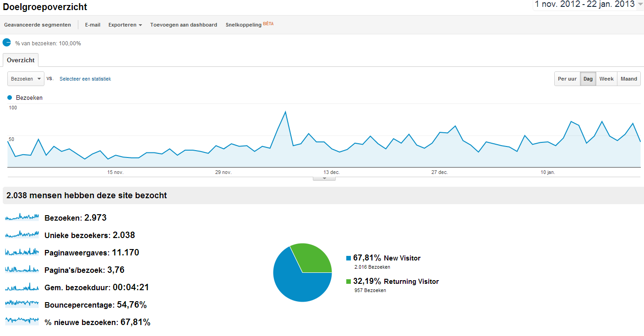
Task: Click the 957 Bezoeken text
Action: (371, 290)
